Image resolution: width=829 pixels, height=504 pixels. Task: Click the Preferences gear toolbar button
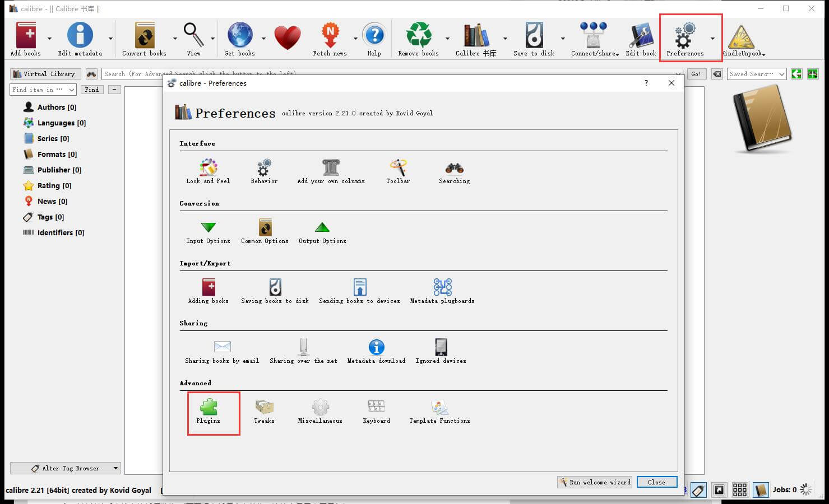685,38
